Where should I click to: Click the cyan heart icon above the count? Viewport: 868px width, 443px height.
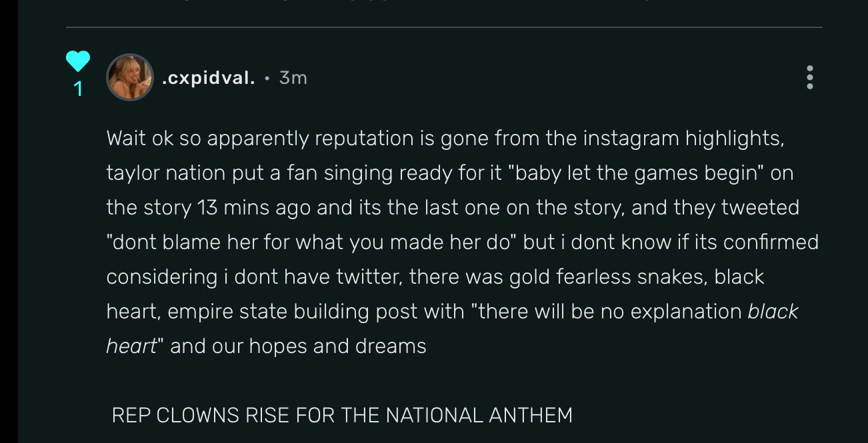tap(78, 61)
